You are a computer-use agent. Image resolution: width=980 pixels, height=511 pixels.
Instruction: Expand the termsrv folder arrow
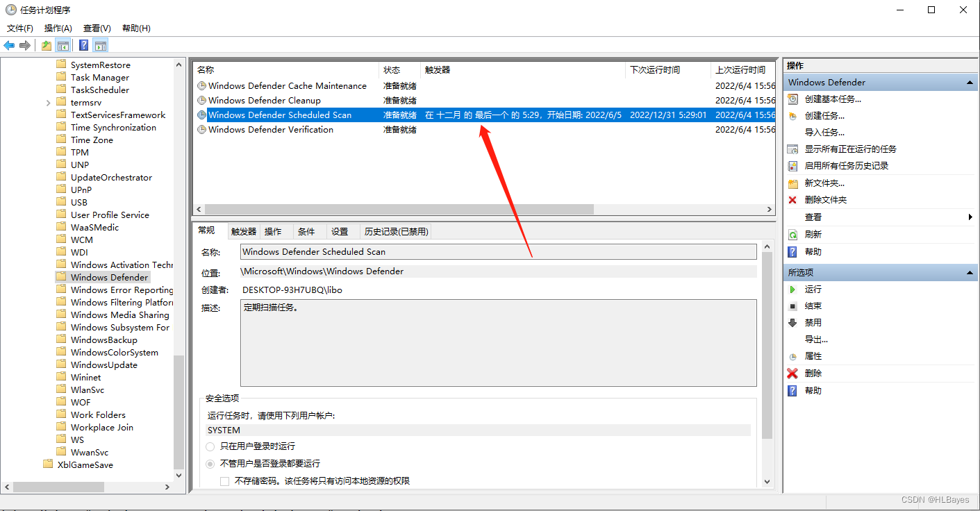pyautogui.click(x=48, y=103)
